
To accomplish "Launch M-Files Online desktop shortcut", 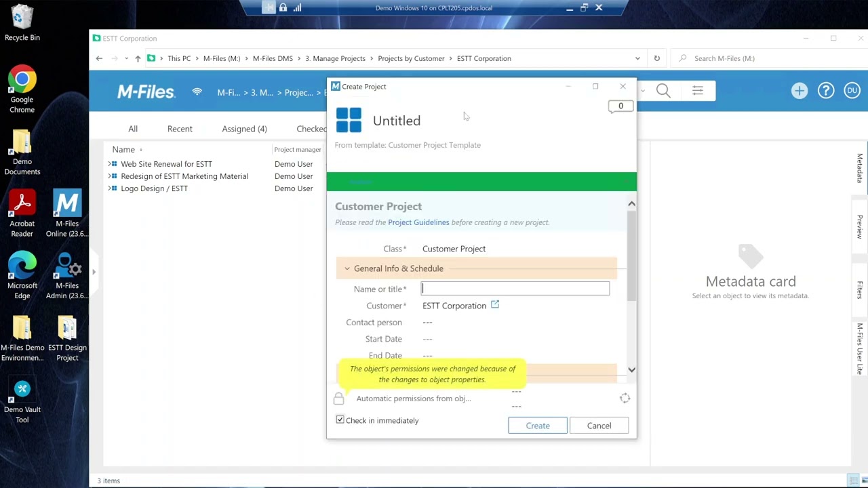I will (x=67, y=213).
